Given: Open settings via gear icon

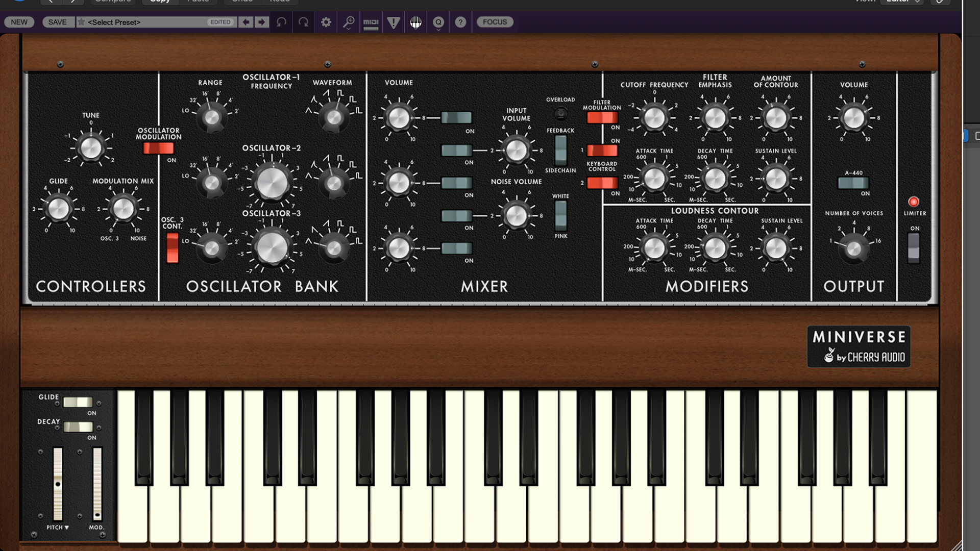Looking at the screenshot, I should pos(326,22).
